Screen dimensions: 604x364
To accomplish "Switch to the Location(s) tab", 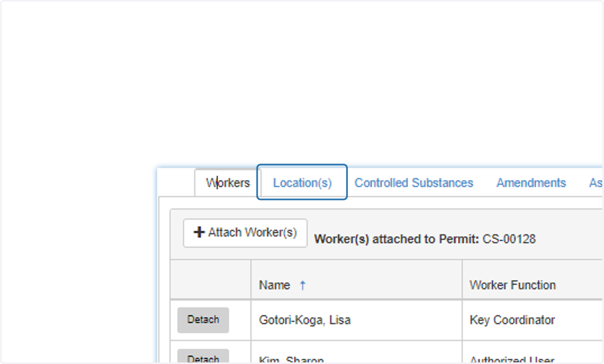I will tap(302, 183).
